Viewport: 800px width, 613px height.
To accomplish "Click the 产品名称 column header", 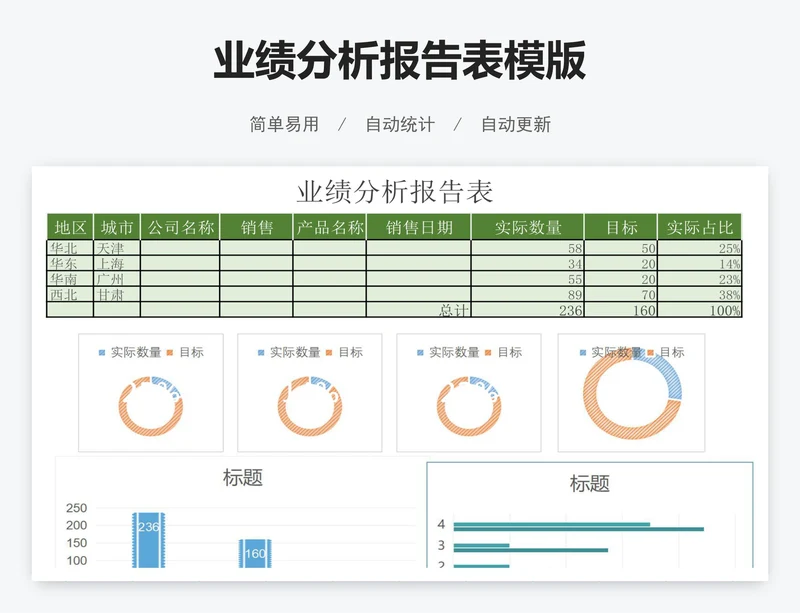I will (330, 227).
